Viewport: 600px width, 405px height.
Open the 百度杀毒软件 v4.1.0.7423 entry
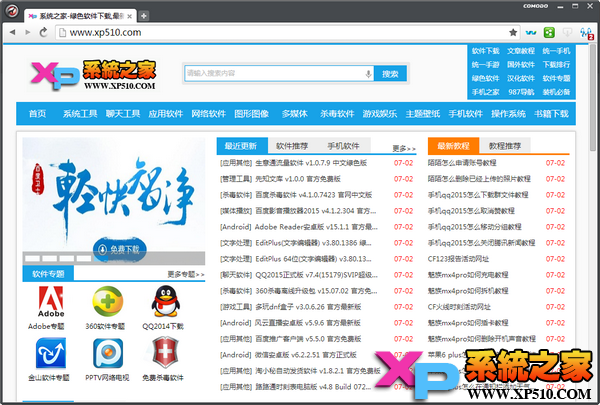[x=313, y=195]
